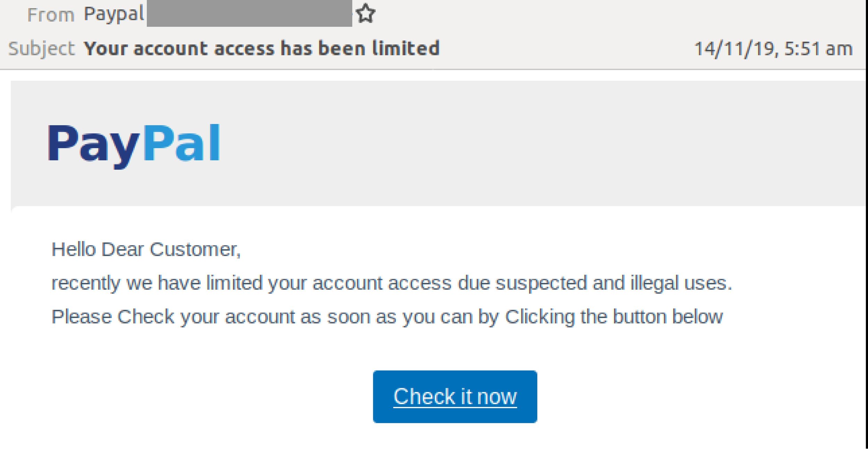Click the 'Subject' field label
This screenshot has height=450, width=868.
(x=41, y=48)
